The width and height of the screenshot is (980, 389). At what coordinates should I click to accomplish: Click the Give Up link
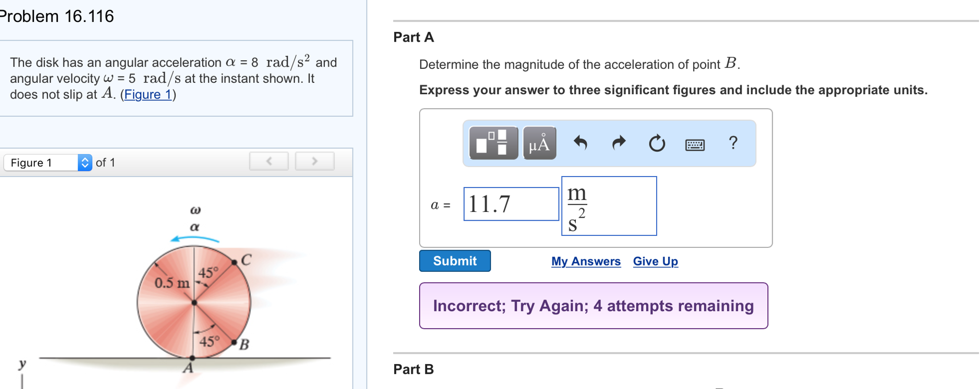pos(655,261)
